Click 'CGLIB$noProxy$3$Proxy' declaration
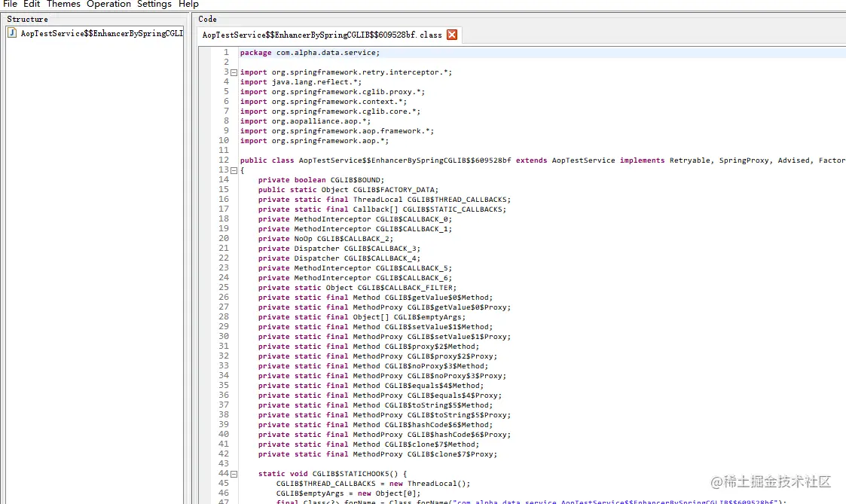Image resolution: width=846 pixels, height=504 pixels. [382, 376]
